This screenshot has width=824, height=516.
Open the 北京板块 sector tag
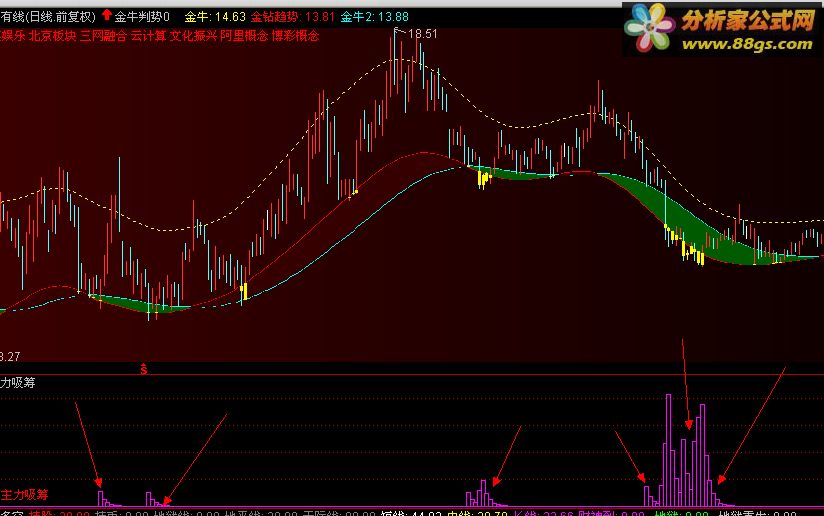(x=53, y=36)
